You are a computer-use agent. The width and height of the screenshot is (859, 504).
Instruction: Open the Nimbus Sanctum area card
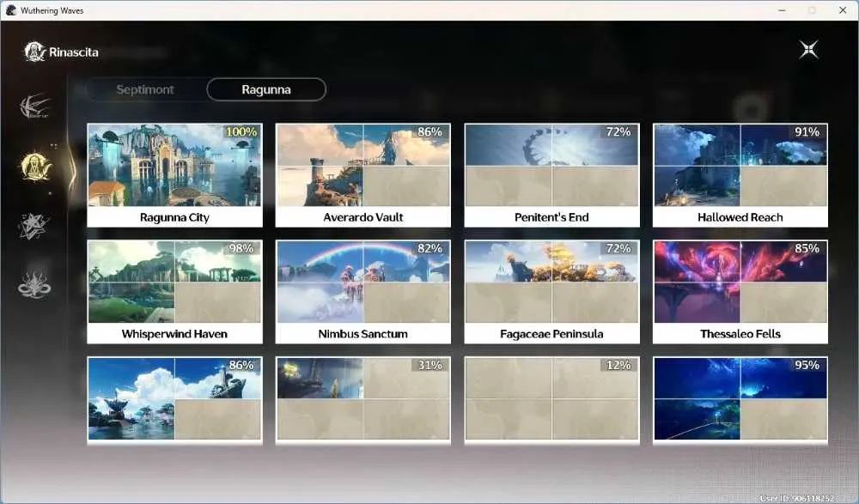363,292
